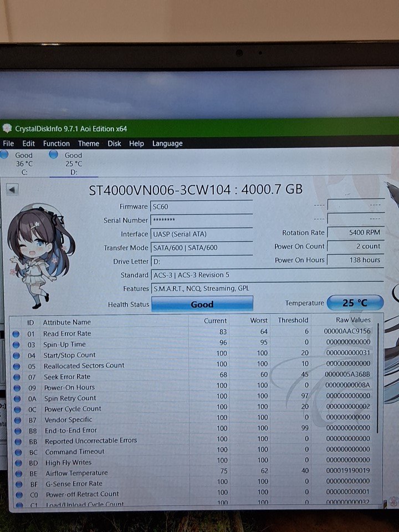Click the status icon beside Seek Error Rate
This screenshot has width=399, height=532.
[x=16, y=377]
